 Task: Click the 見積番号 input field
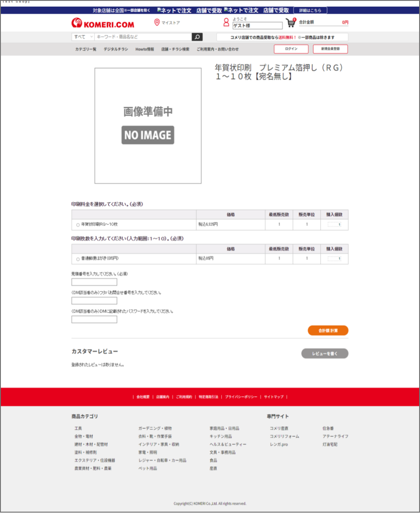click(94, 282)
